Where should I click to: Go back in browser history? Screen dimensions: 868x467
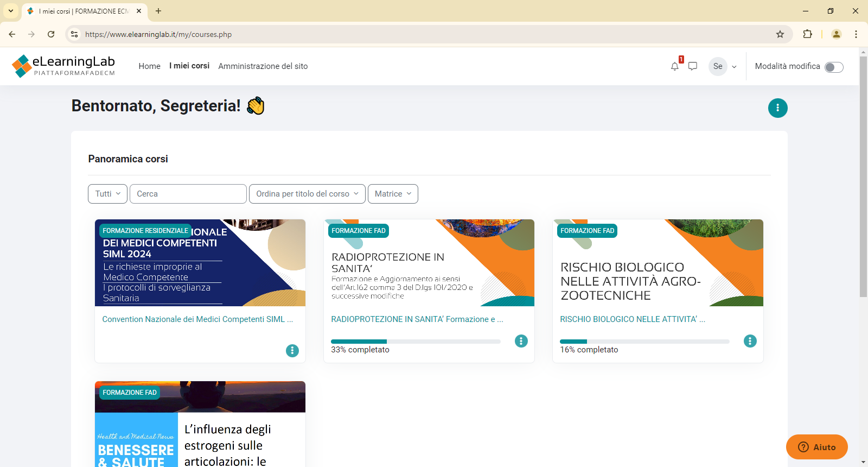tap(12, 34)
